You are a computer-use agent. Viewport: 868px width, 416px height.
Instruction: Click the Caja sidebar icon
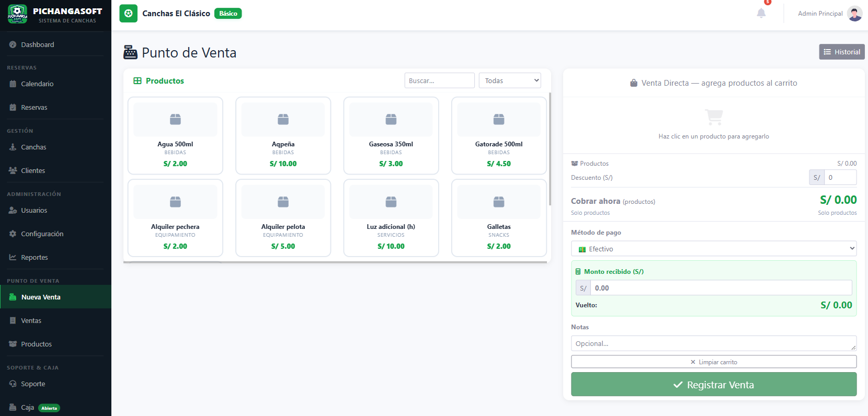[x=13, y=407]
